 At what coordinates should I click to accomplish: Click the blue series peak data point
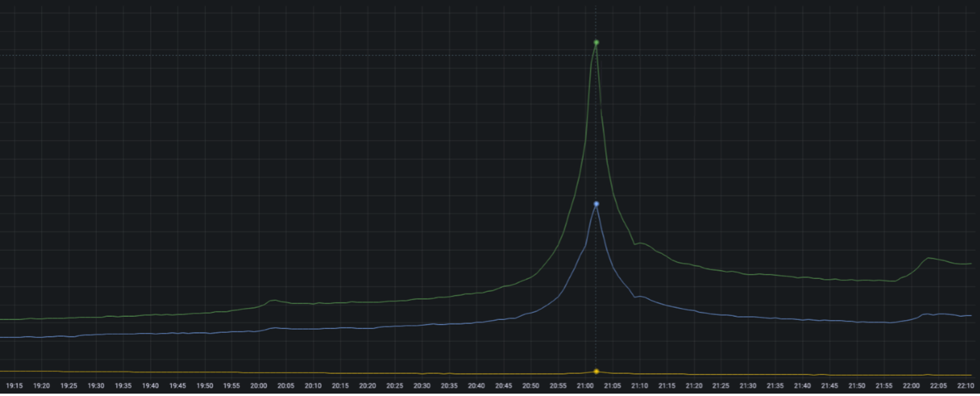point(596,204)
